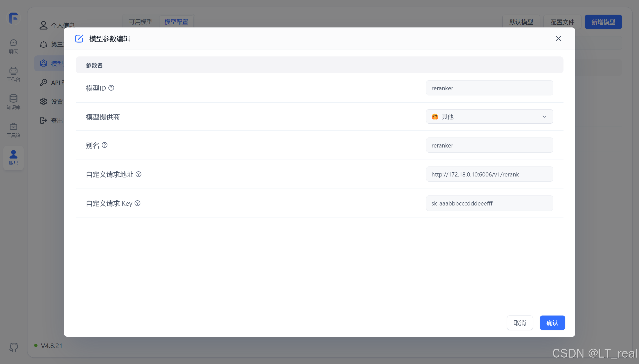The width and height of the screenshot is (639, 364).
Task: Open the 工作台 workbench sidebar icon
Action: click(13, 74)
